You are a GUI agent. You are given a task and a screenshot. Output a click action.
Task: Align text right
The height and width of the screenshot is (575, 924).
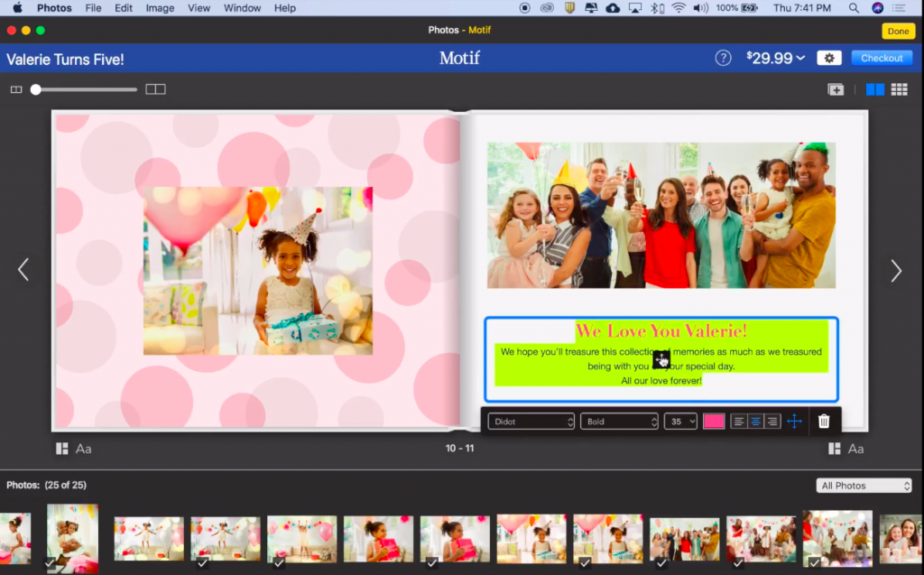pyautogui.click(x=772, y=421)
